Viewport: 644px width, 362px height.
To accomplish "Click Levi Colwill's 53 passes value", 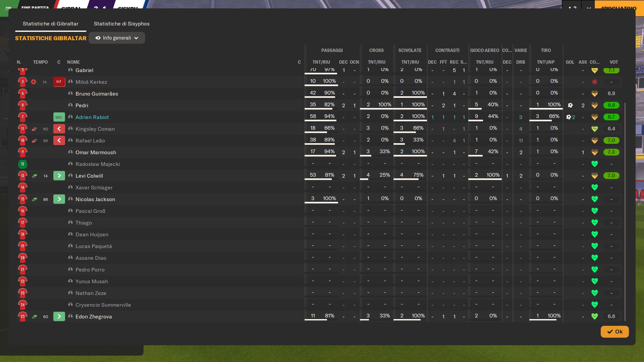I will click(x=313, y=175).
